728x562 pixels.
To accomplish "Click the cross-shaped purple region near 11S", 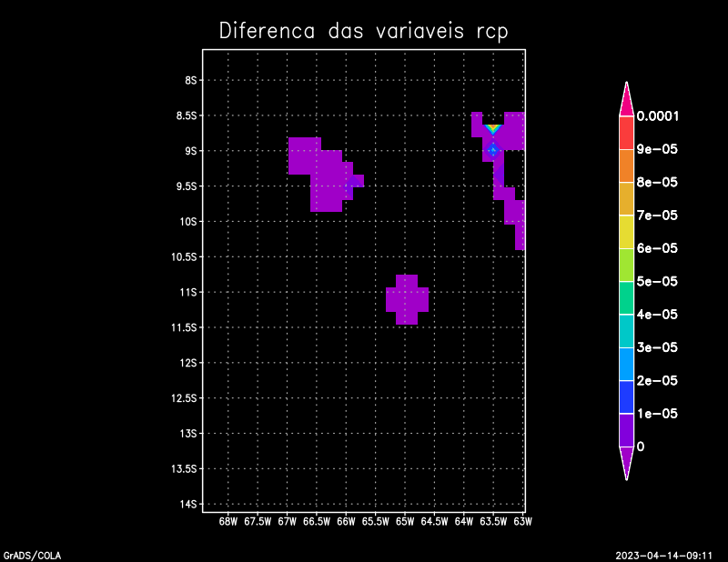I will [x=407, y=299].
